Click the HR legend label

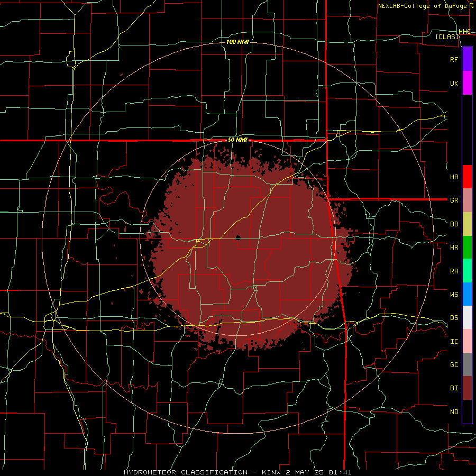point(454,248)
